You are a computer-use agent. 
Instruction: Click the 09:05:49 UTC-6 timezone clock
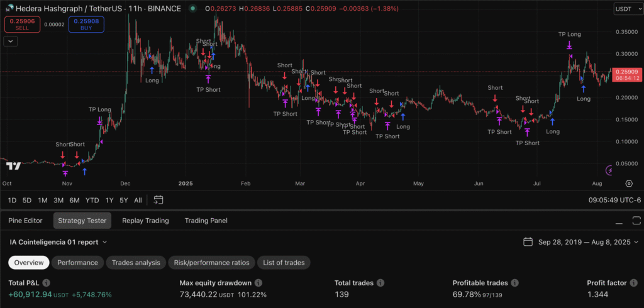(x=614, y=201)
